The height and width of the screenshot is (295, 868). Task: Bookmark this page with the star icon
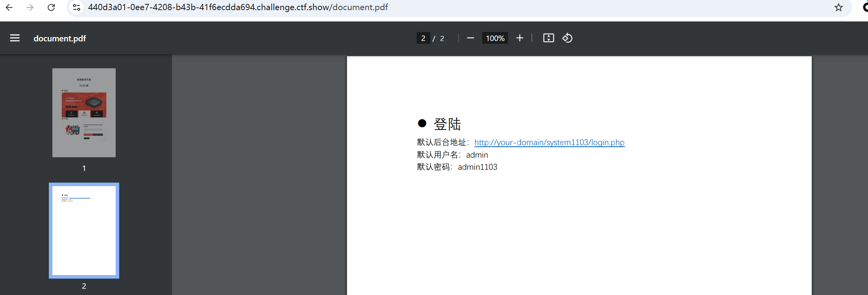[838, 7]
